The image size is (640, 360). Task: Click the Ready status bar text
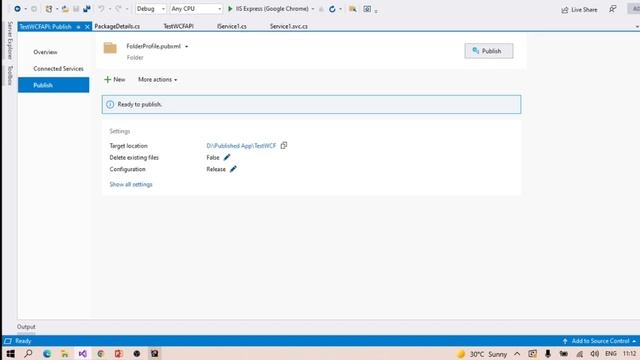(x=23, y=341)
